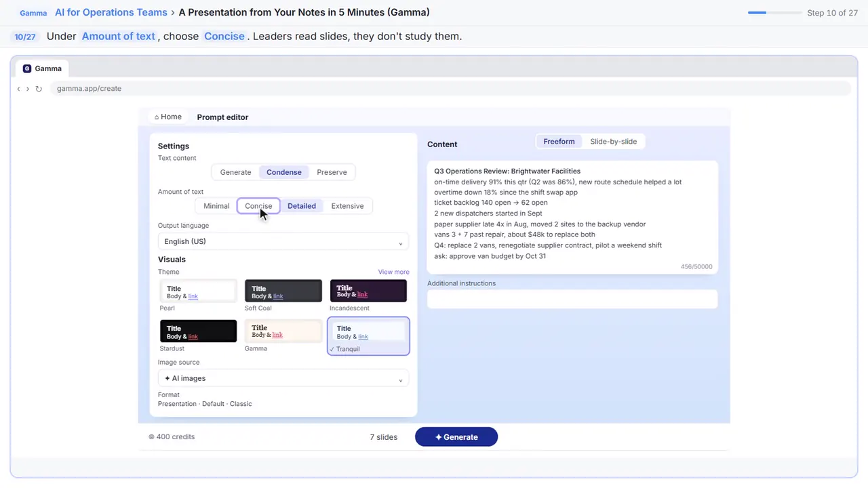Choose Concise amount of text
Viewport: 868px width, 488px height.
[258, 206]
